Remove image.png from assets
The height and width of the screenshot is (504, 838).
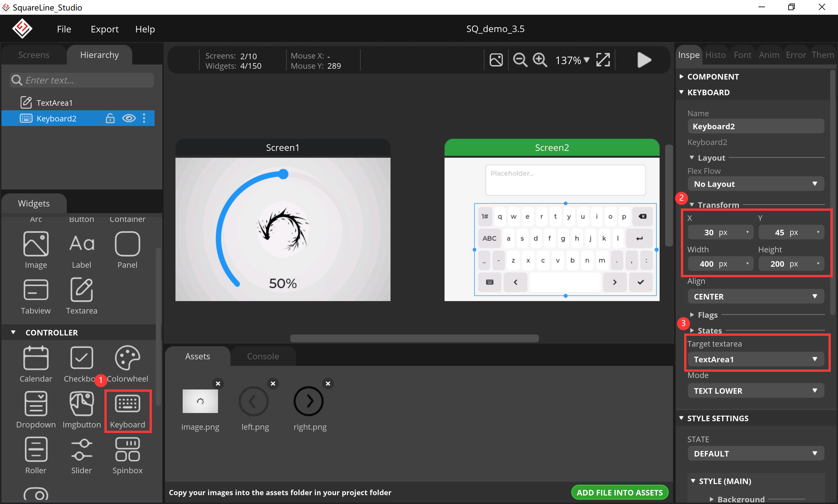(x=218, y=384)
